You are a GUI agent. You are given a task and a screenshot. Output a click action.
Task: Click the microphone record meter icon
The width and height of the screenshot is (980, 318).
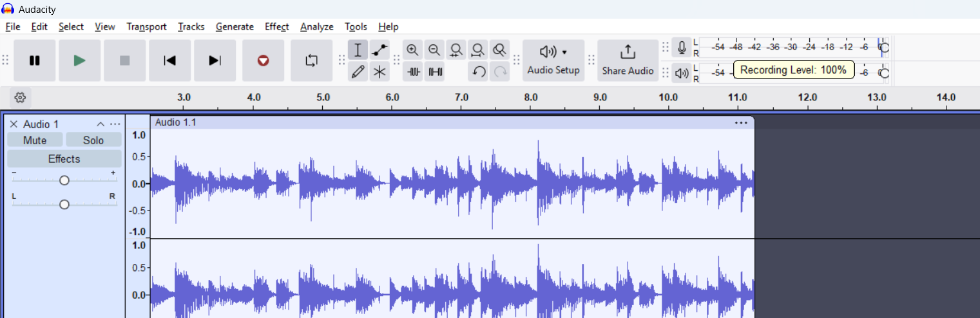682,48
